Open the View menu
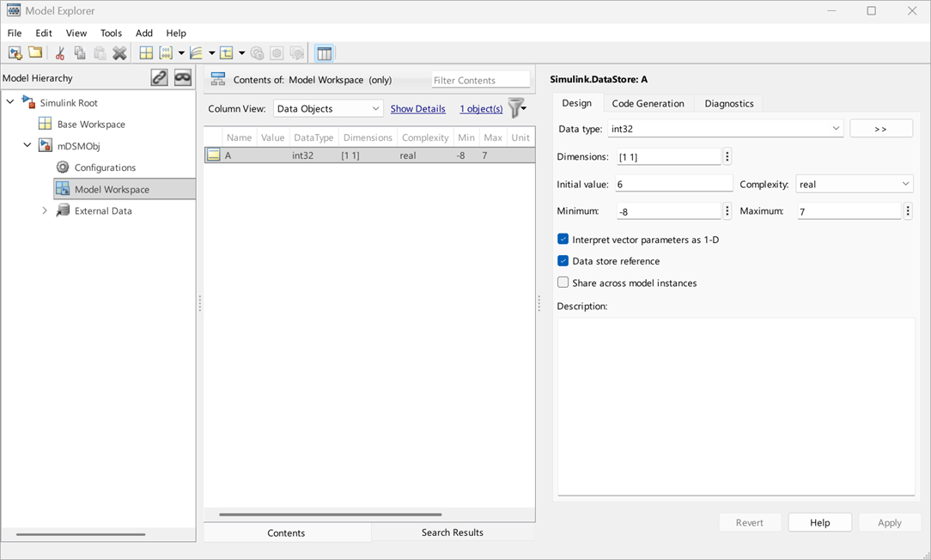The width and height of the screenshot is (931, 560). 76,33
